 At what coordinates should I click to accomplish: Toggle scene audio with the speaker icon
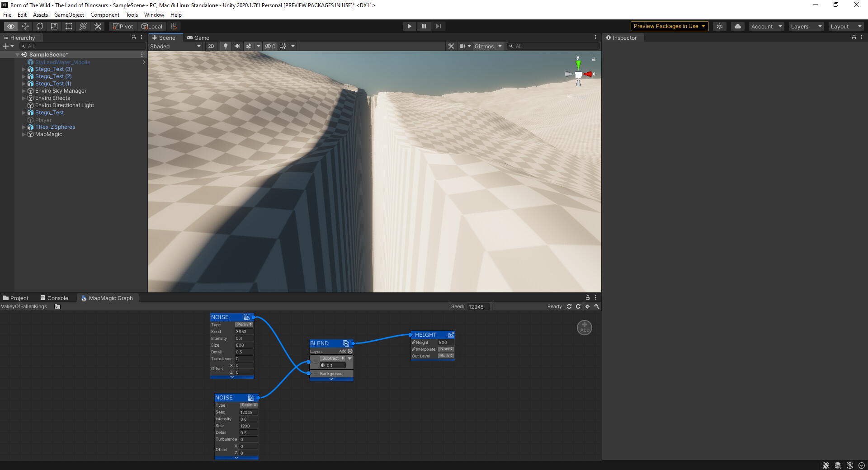click(237, 46)
